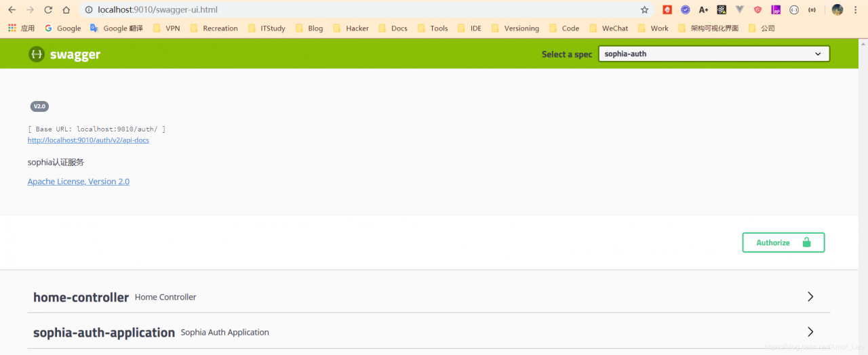The width and height of the screenshot is (868, 355).
Task: Expand the home-controller section arrow
Action: tap(810, 297)
